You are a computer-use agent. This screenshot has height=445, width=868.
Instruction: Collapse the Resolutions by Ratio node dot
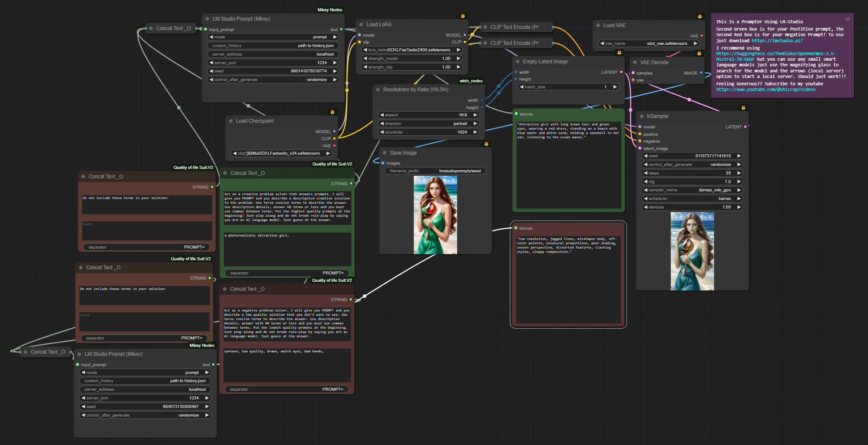tap(378, 90)
